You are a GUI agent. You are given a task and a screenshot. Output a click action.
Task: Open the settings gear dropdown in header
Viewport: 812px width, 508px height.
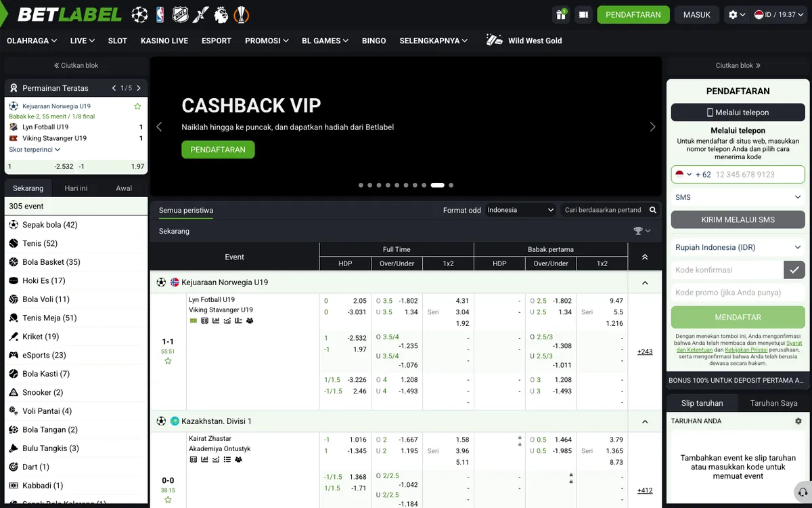pyautogui.click(x=736, y=14)
